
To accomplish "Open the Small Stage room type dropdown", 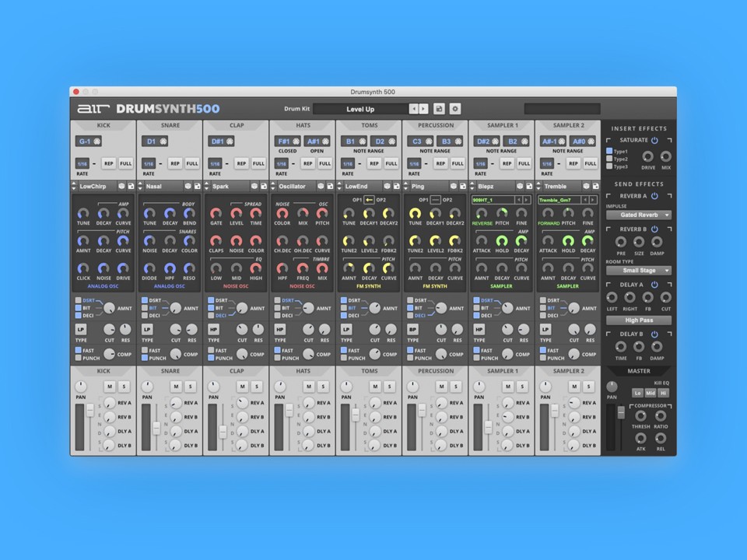I will (x=640, y=269).
